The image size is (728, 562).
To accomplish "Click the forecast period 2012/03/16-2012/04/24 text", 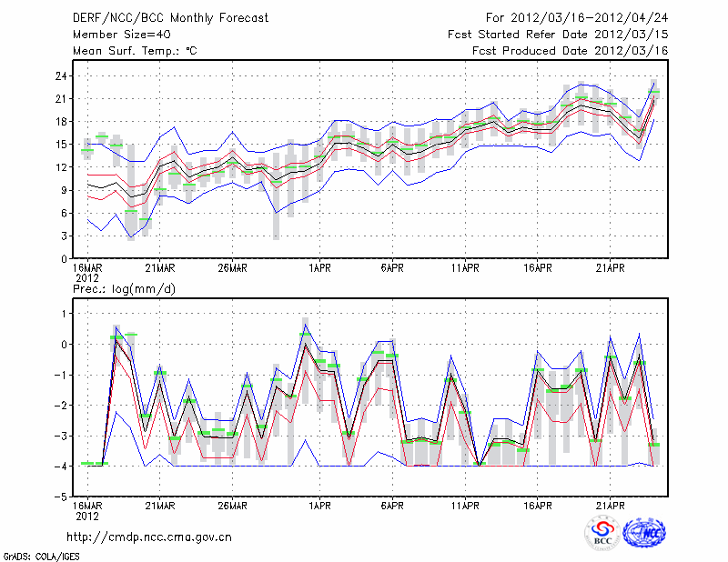I will pos(577,18).
